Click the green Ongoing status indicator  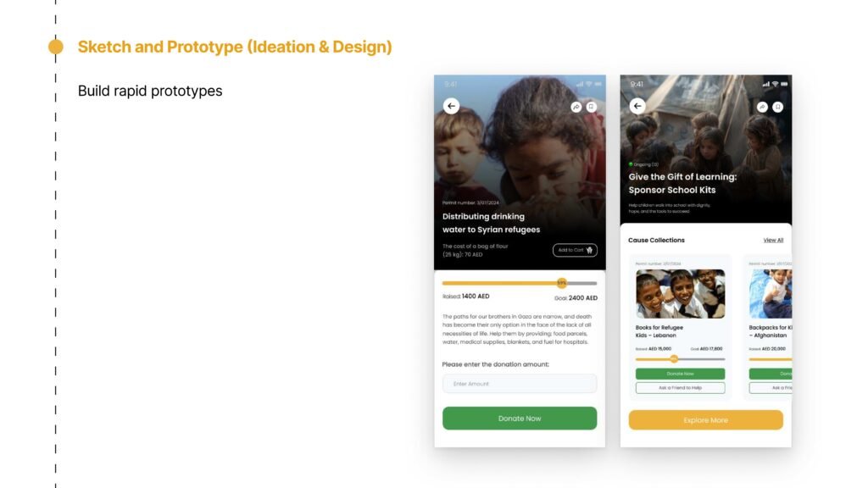(632, 164)
